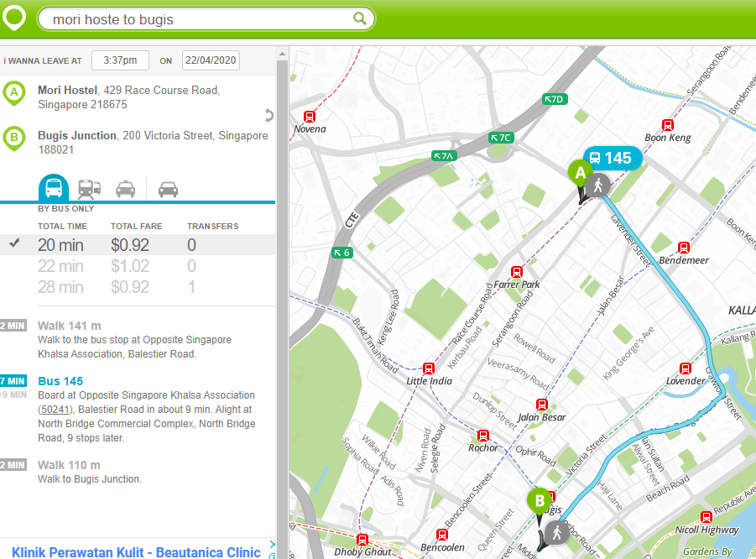Screen dimensions: 756x559
Task: Choose the 28 min route with 1 transfer
Action: point(138,287)
